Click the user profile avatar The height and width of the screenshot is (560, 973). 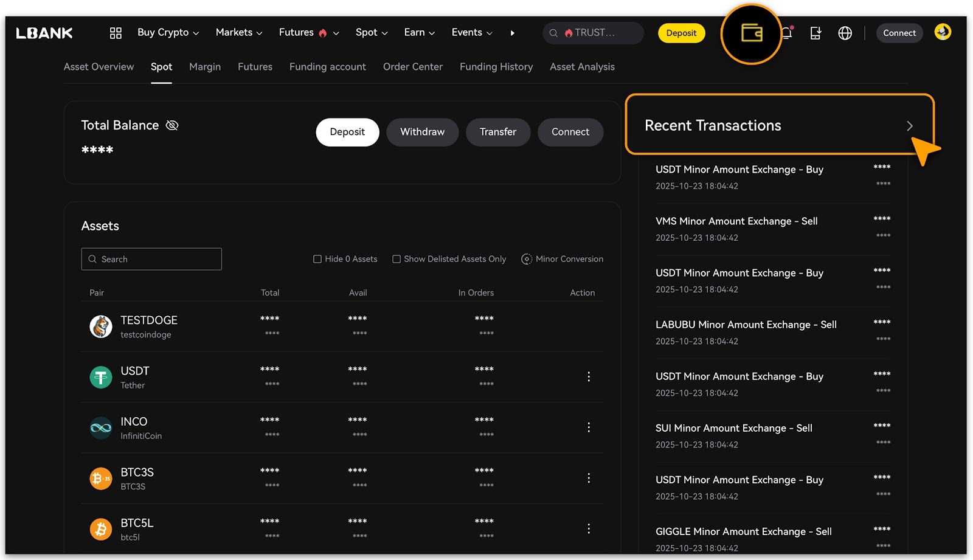[943, 32]
